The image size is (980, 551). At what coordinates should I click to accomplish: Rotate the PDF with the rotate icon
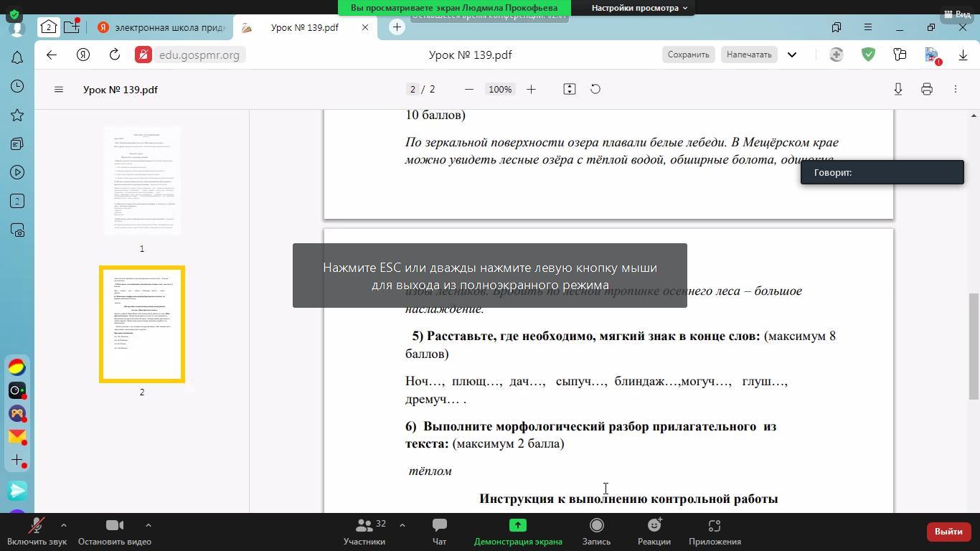click(595, 89)
